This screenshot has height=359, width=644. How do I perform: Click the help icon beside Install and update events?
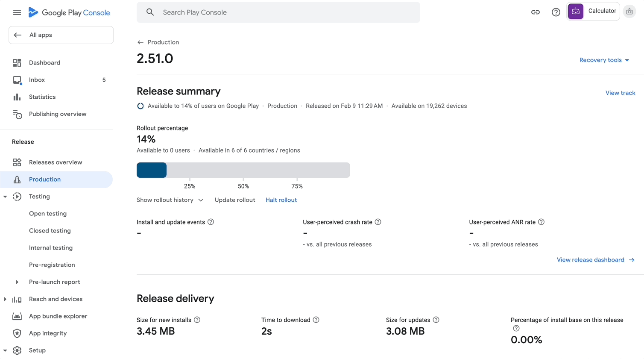211,222
